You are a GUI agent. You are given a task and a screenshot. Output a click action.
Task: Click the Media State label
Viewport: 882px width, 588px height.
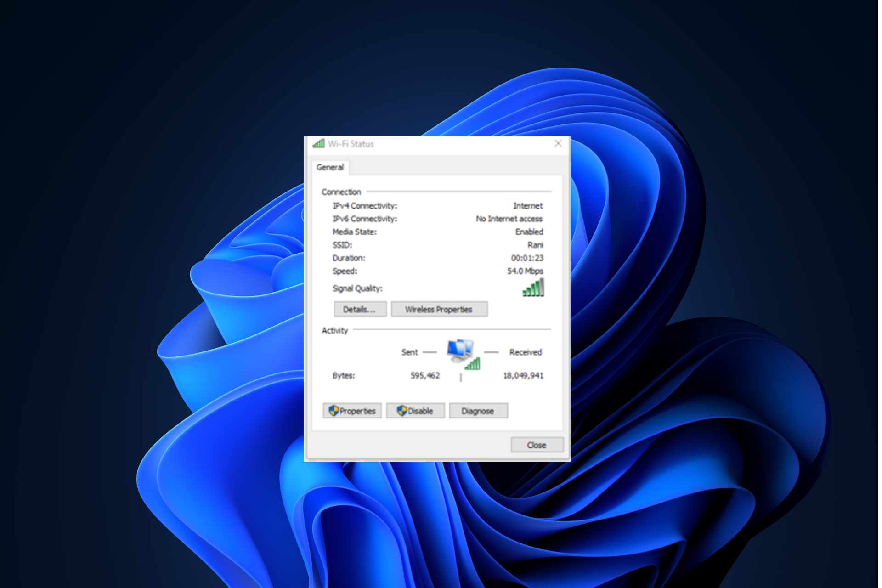tap(355, 232)
